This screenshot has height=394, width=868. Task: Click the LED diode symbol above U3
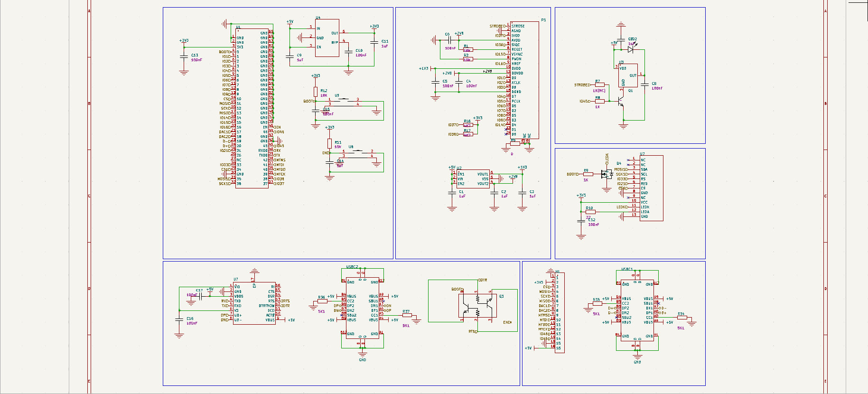(x=631, y=48)
